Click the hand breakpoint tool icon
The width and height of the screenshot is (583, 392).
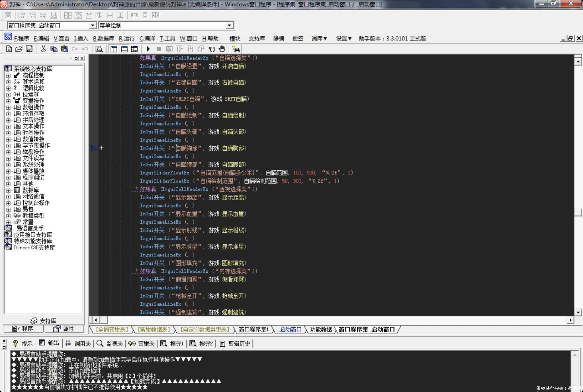click(222, 49)
